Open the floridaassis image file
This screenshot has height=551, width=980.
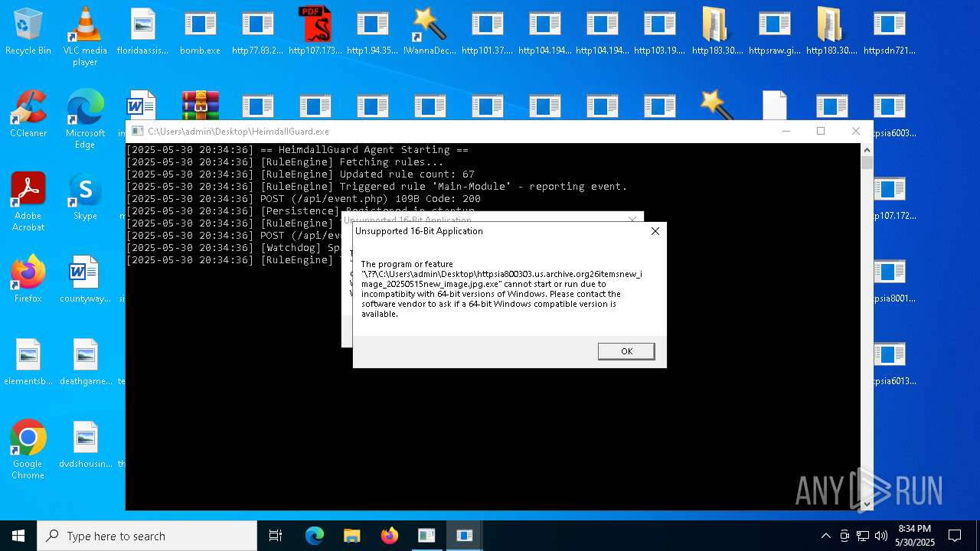[142, 32]
